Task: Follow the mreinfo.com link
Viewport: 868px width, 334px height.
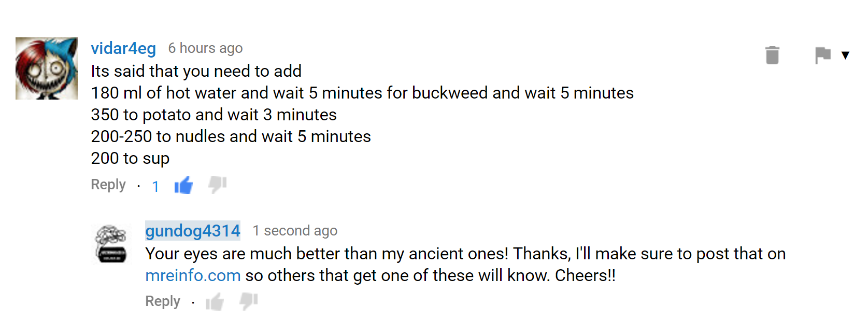Action: (x=193, y=275)
